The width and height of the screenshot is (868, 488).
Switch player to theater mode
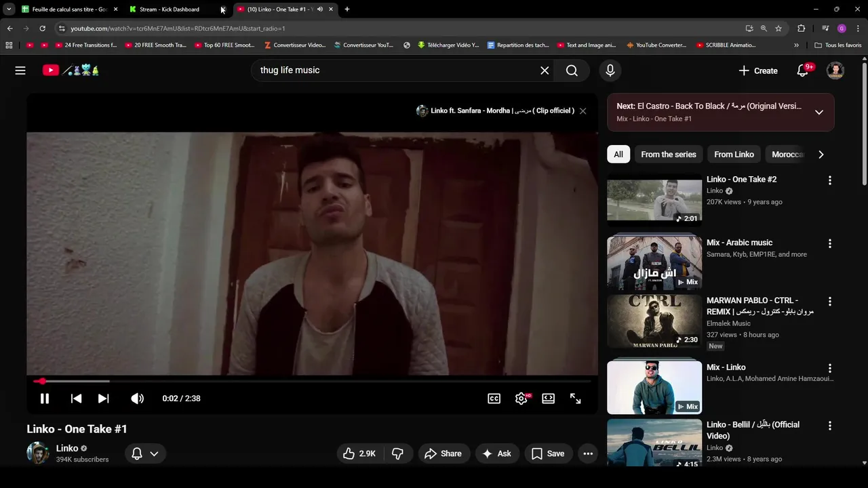tap(549, 399)
